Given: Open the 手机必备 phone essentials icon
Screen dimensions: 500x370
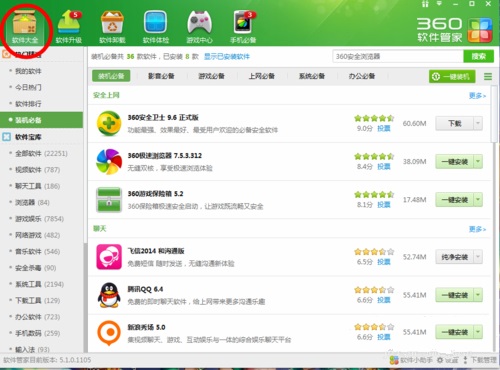Looking at the screenshot, I should tap(243, 27).
